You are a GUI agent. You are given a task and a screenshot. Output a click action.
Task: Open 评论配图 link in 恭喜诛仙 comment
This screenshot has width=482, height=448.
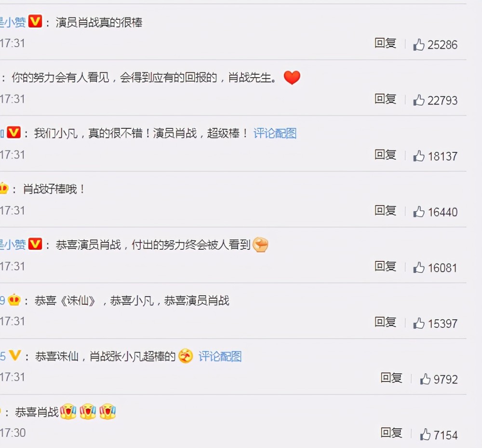click(220, 356)
